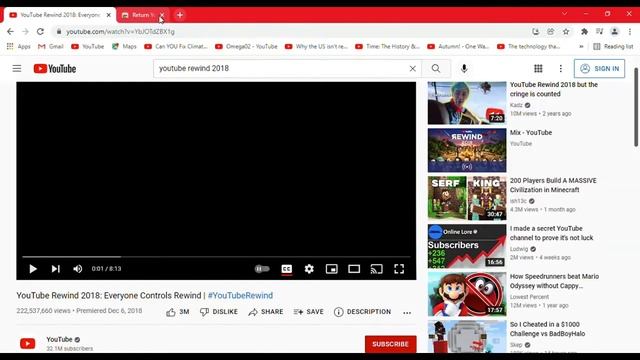Like the video with 3M likes
This screenshot has width=640, height=360.
click(x=178, y=312)
